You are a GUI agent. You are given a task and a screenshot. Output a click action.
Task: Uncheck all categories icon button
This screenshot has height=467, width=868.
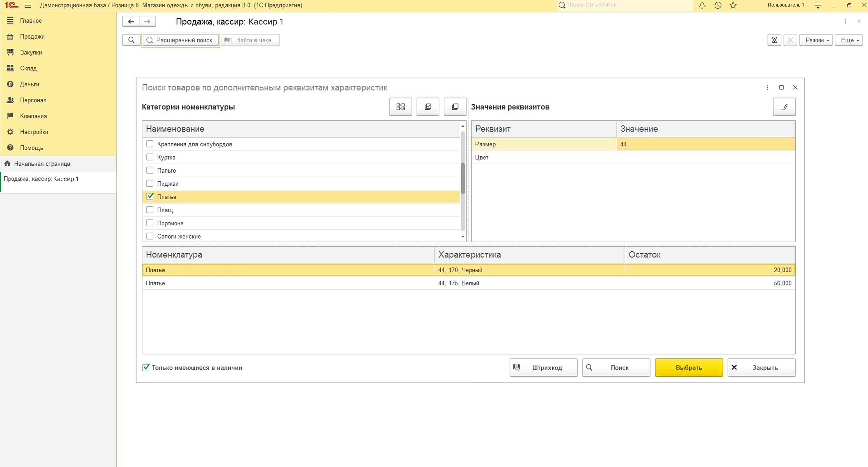point(455,107)
